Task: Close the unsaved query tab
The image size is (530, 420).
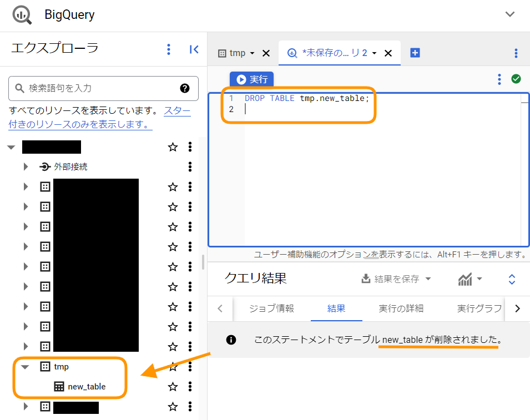Action: 388,53
